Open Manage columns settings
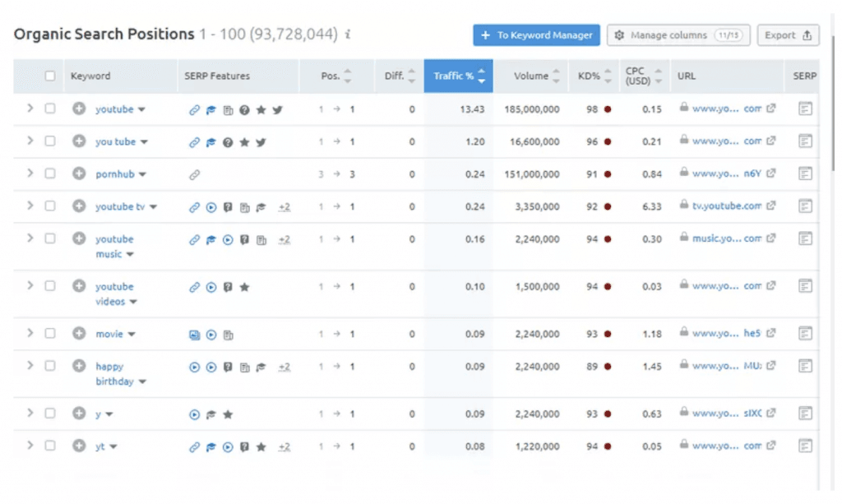This screenshot has height=504, width=842. [x=678, y=35]
